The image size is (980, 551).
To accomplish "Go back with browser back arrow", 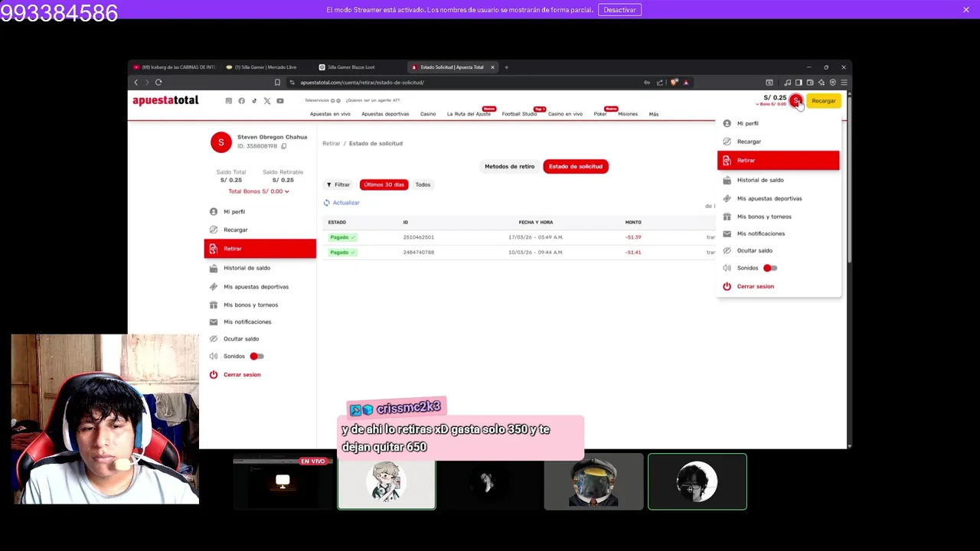I will tap(136, 82).
